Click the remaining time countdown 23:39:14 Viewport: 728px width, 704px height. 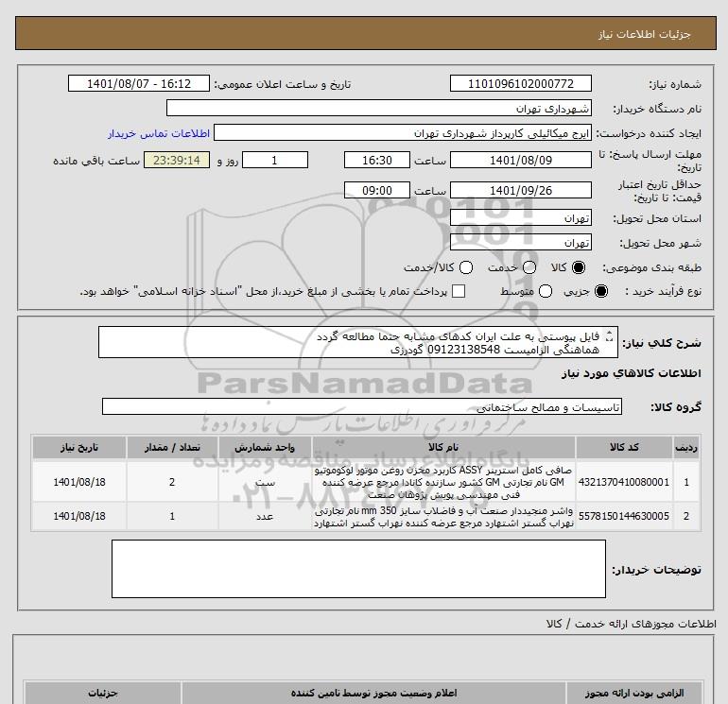point(177,160)
